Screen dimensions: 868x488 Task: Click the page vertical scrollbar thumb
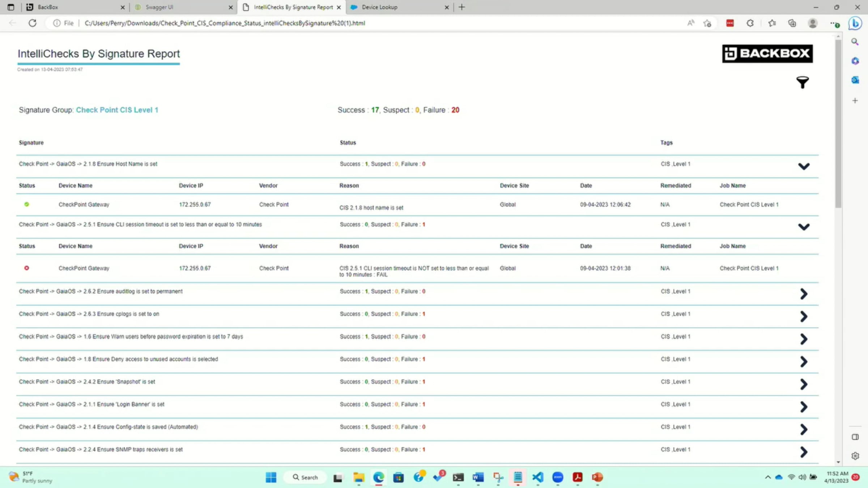tap(838, 123)
